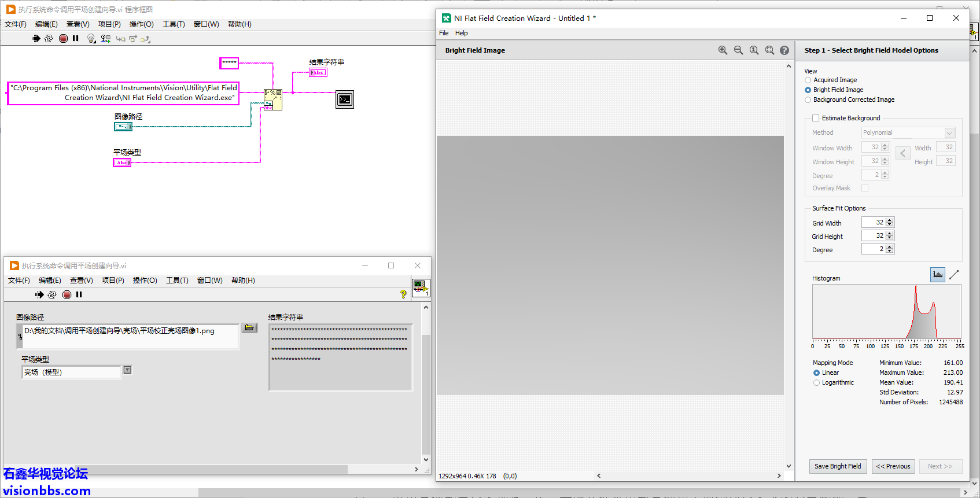Image resolution: width=980 pixels, height=498 pixels.
Task: Click the Next >> button
Action: (x=940, y=466)
